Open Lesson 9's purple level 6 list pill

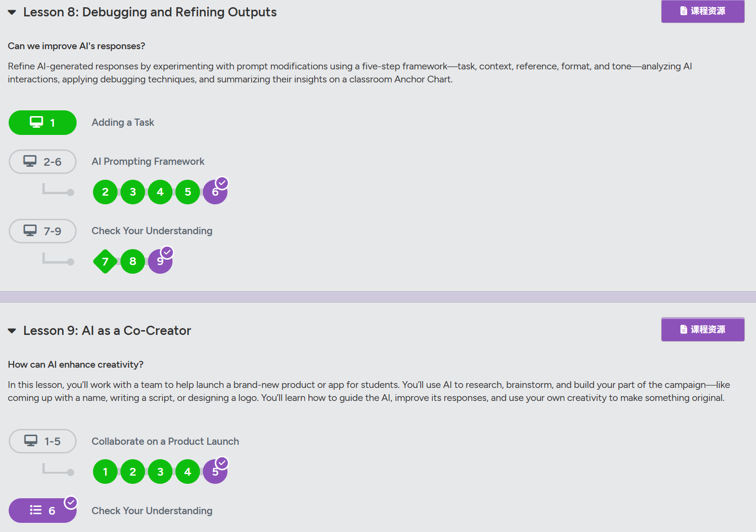[42, 510]
